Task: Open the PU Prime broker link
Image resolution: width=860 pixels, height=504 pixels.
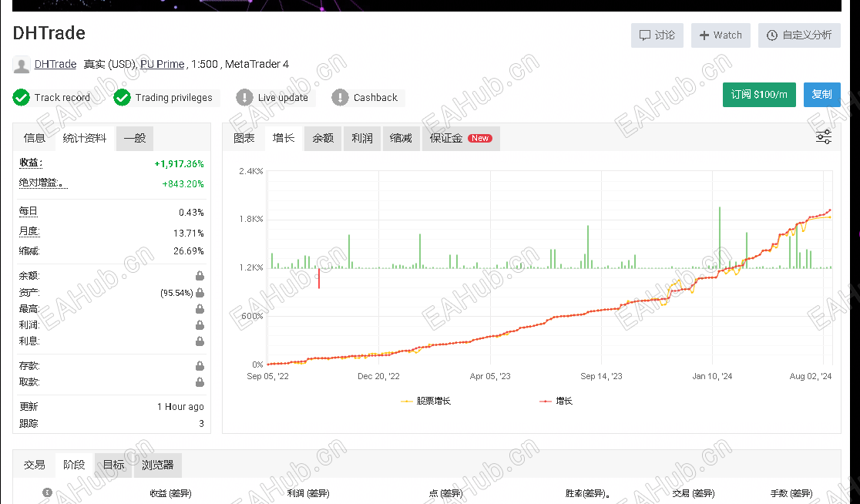Action: tap(163, 64)
